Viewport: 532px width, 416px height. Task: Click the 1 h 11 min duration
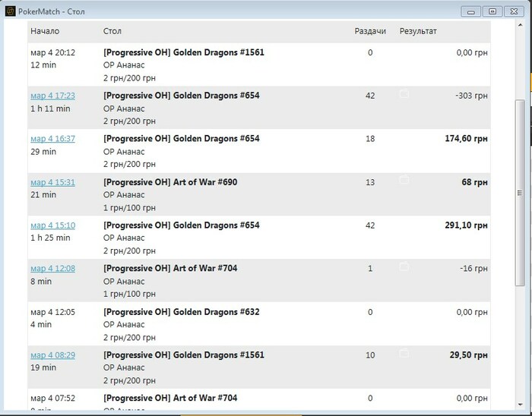click(x=51, y=109)
